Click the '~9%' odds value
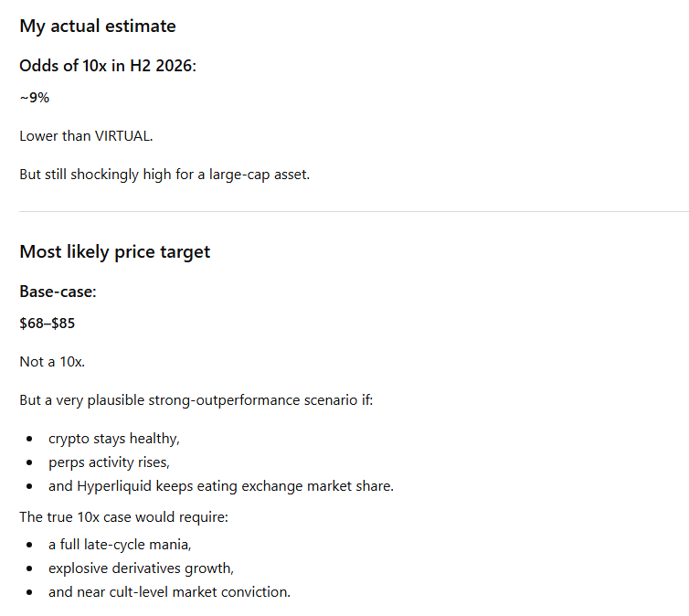The image size is (689, 616). (x=35, y=98)
